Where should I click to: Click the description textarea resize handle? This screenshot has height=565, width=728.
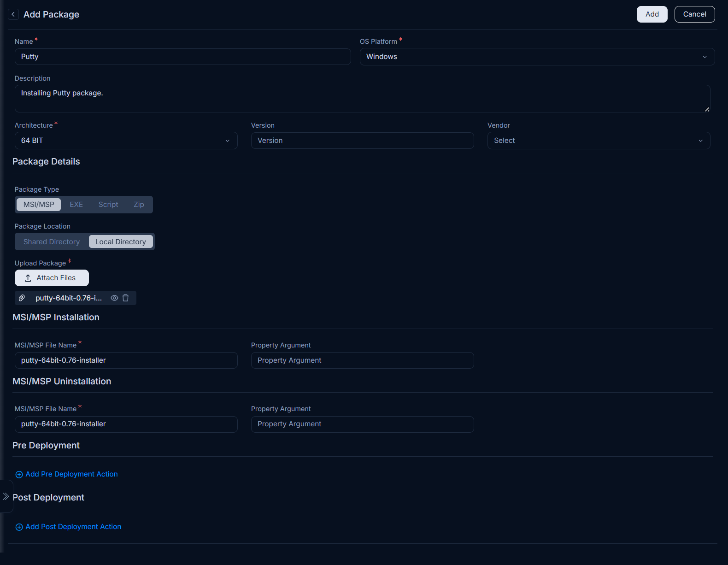pos(707,109)
